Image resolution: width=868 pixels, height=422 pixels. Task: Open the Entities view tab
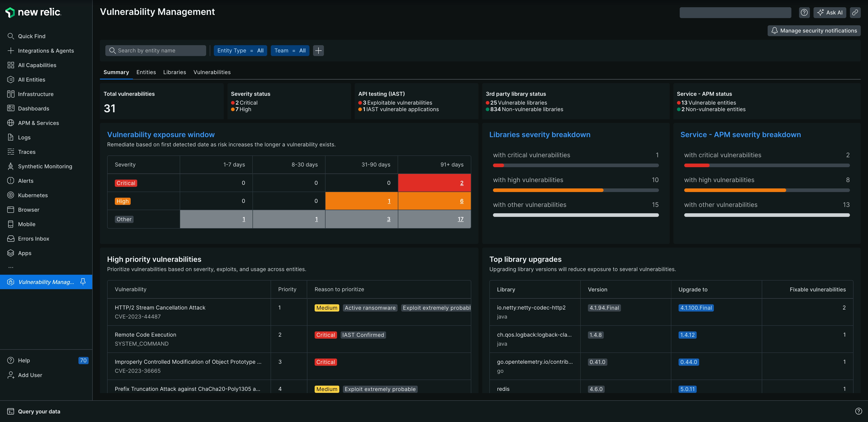pos(146,72)
